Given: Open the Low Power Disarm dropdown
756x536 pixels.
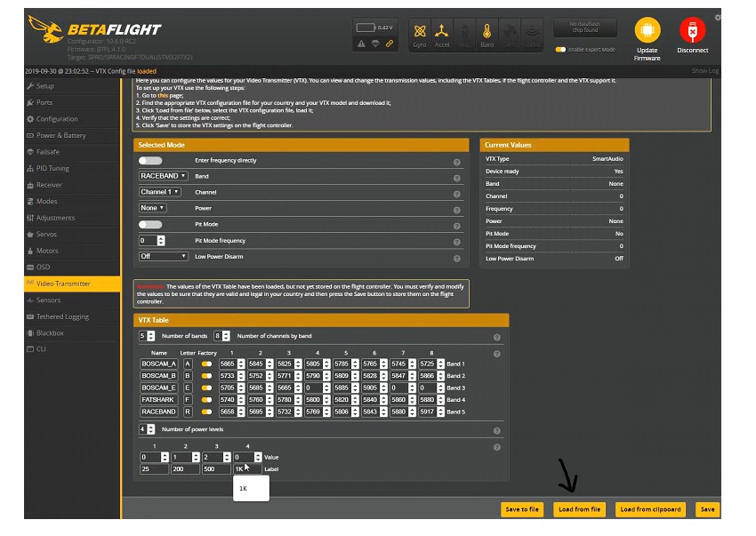Looking at the screenshot, I should [x=163, y=256].
